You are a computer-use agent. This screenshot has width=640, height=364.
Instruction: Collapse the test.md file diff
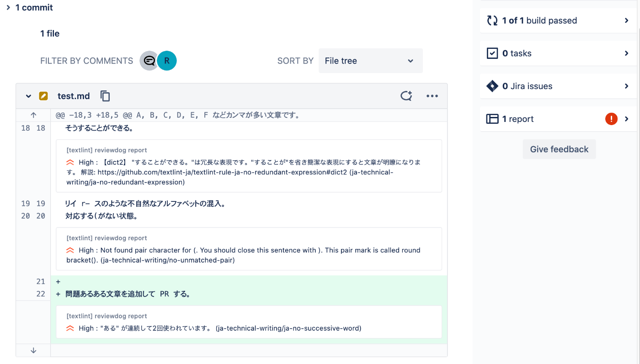coord(28,96)
